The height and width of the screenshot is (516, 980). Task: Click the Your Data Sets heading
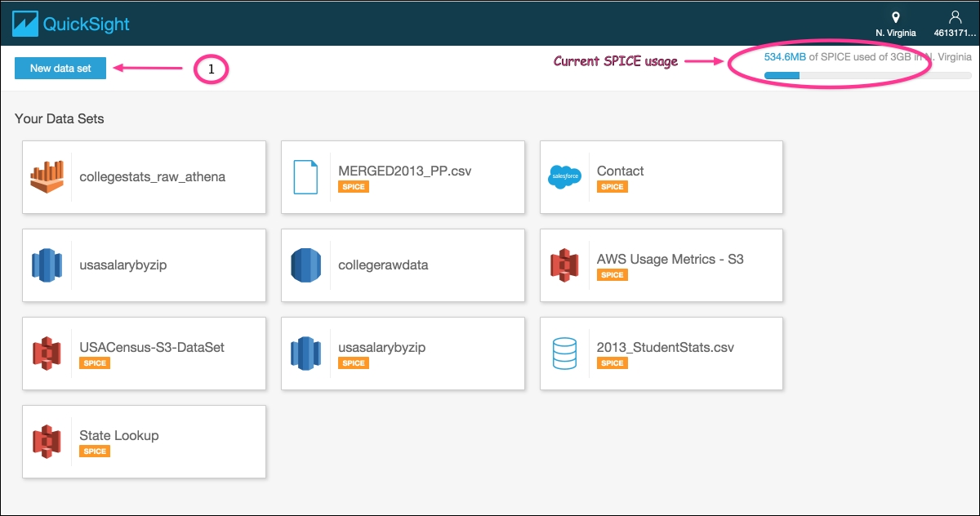pyautogui.click(x=60, y=119)
